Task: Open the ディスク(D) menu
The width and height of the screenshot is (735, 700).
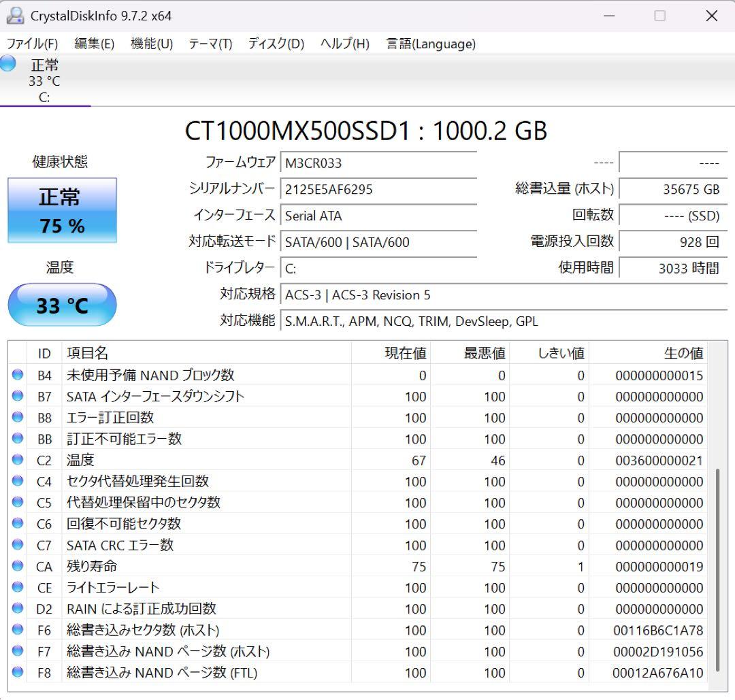Action: click(x=275, y=44)
